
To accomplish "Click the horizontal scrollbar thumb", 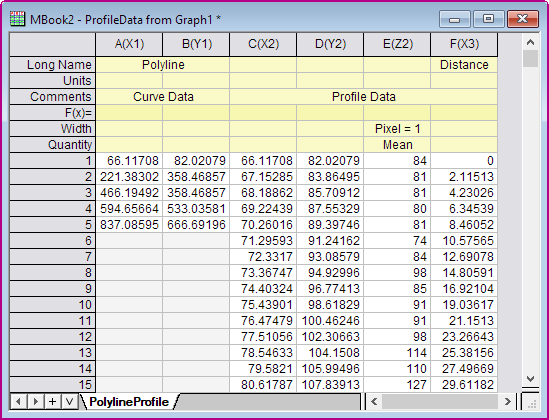I will click(439, 401).
